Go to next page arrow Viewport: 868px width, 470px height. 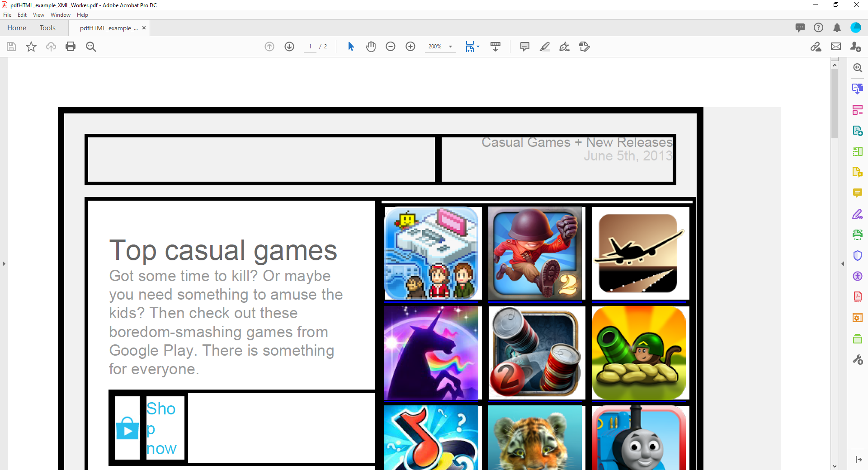289,47
